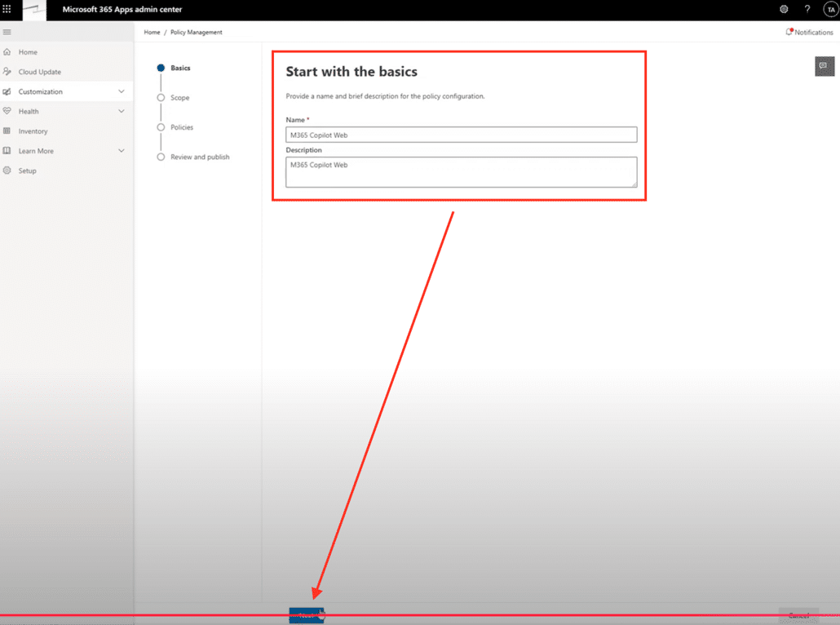Screen dimensions: 840x625
Task: Collapse the navigation with the hamburger icon
Action: [7, 33]
